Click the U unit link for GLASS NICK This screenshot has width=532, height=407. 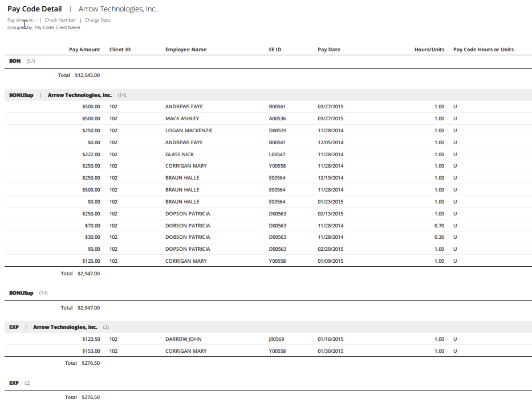(454, 154)
